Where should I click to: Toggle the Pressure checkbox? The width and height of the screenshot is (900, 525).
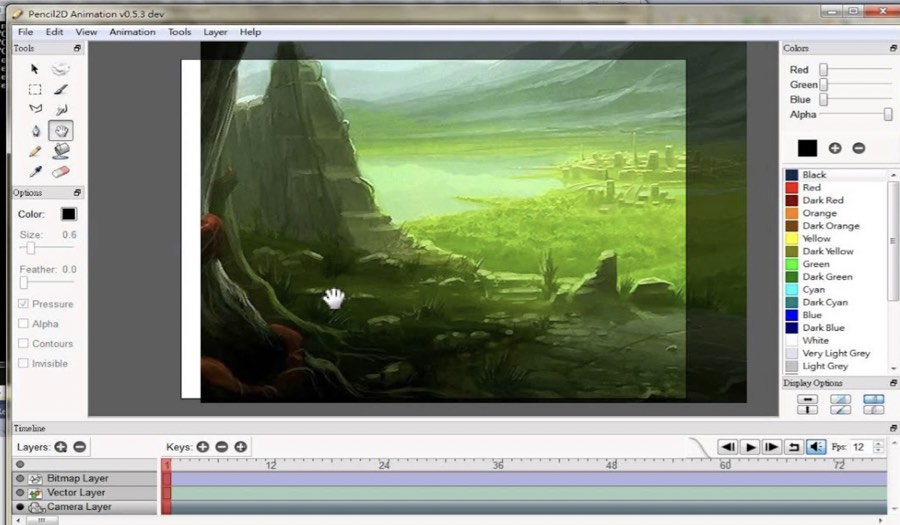click(x=24, y=304)
